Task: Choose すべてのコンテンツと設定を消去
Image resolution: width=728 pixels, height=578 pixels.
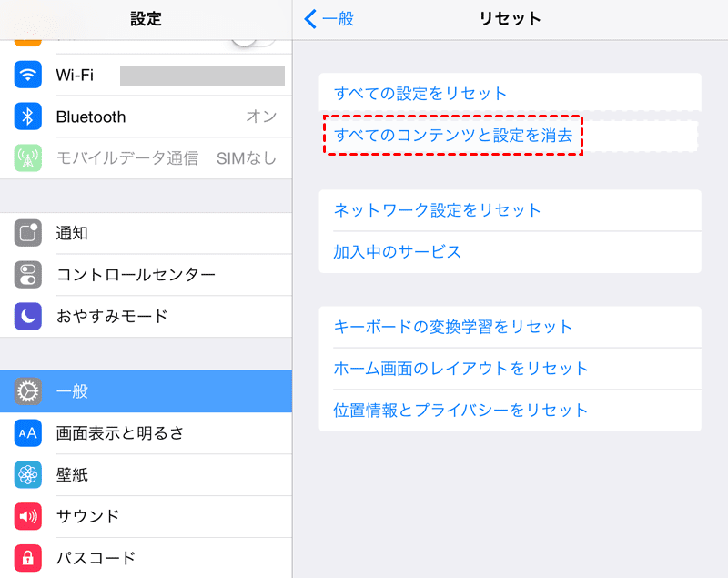Action: (453, 136)
